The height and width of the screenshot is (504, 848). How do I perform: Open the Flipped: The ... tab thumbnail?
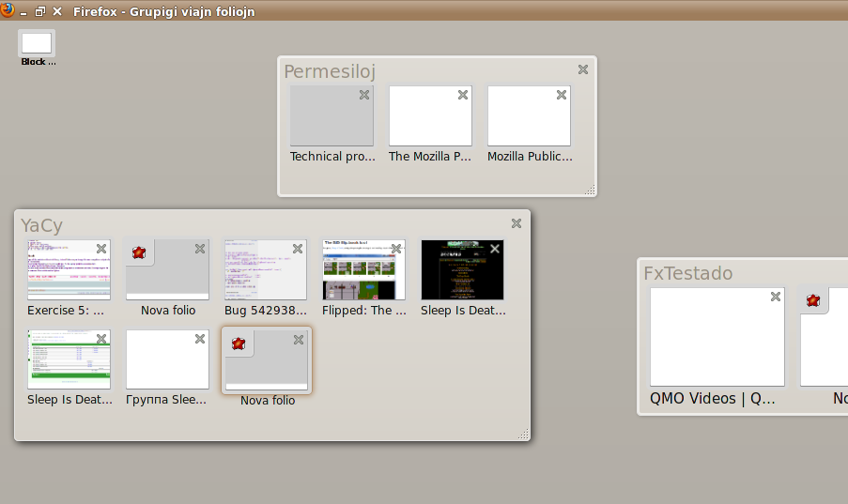pyautogui.click(x=363, y=269)
